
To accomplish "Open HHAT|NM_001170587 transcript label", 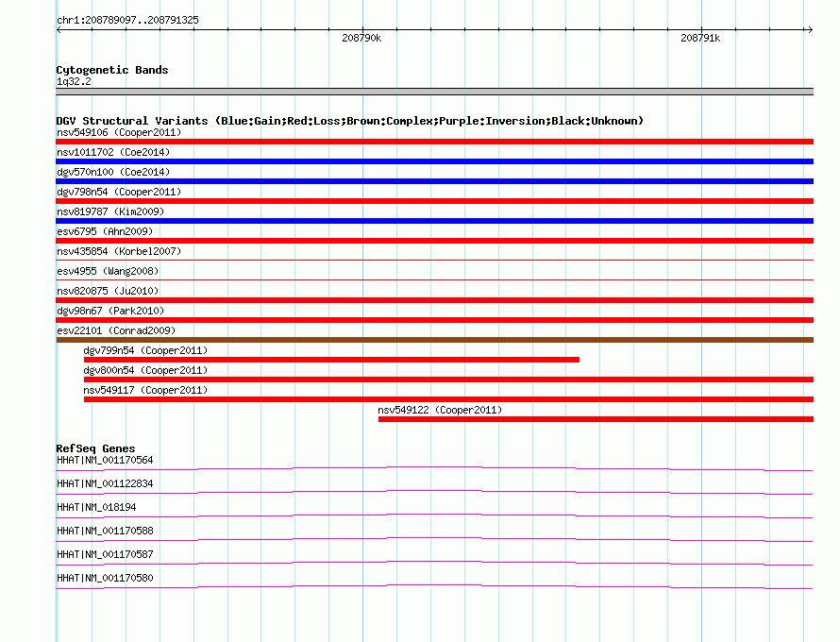I will tap(105, 554).
